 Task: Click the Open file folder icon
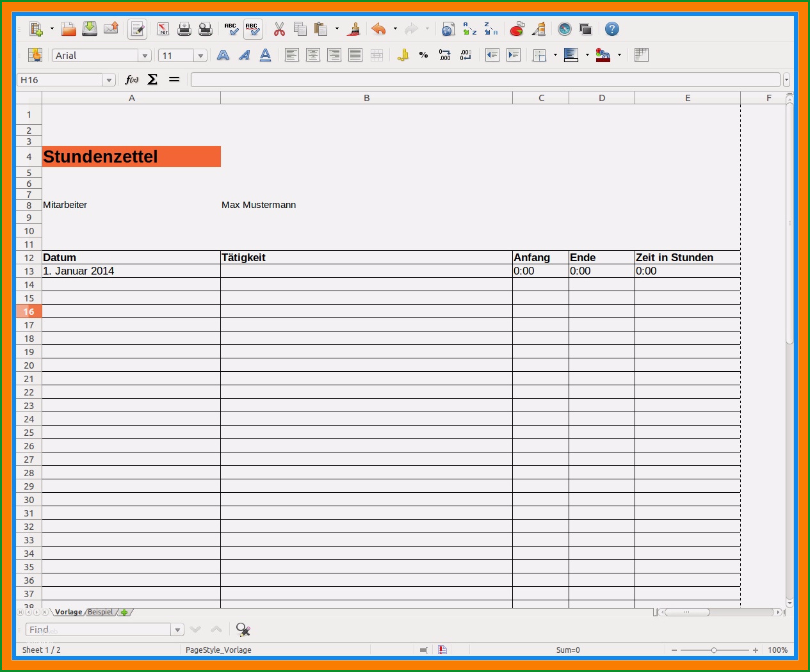69,29
